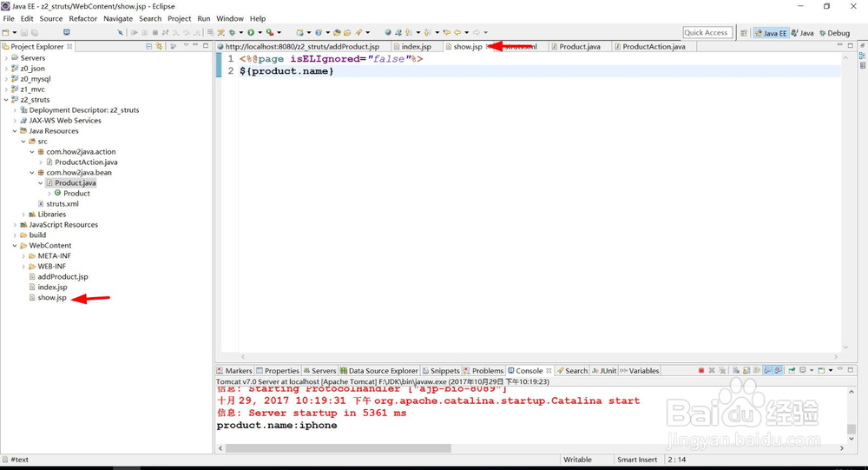Click Outline icon in right trim bar
The width and height of the screenshot is (868, 470).
[862, 56]
